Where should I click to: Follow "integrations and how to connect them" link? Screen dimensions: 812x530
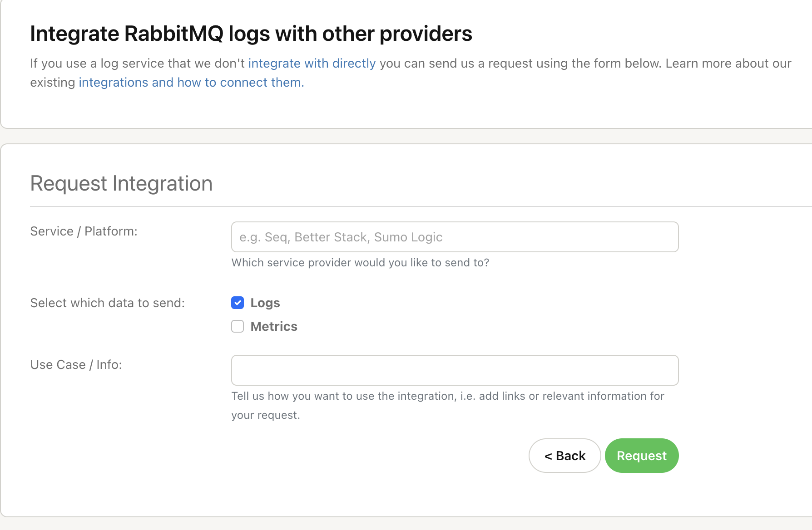(191, 83)
